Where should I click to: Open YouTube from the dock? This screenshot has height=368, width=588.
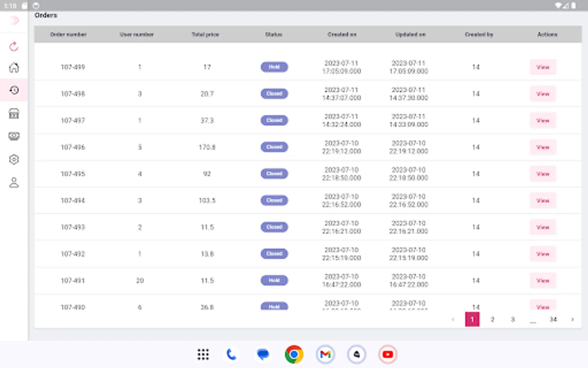[x=388, y=355]
